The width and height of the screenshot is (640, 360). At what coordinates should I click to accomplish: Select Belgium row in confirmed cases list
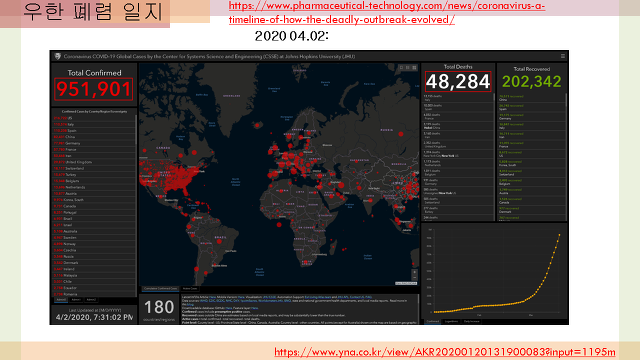[94, 181]
